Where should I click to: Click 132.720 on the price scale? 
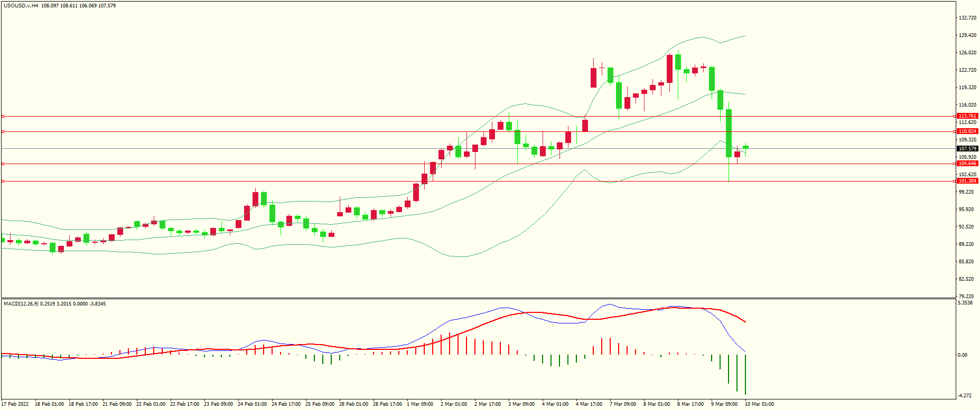pos(967,18)
